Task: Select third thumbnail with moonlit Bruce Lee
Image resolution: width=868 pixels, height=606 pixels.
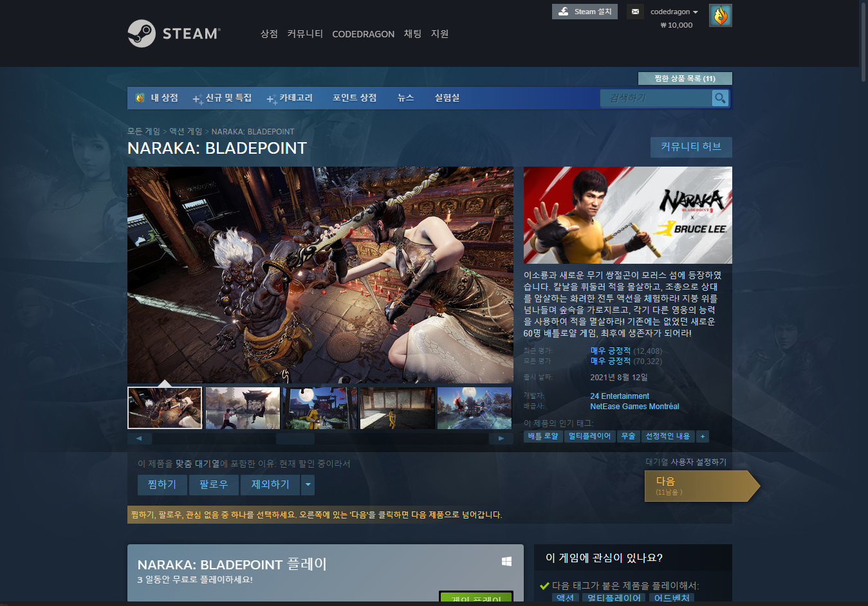Action: (320, 408)
